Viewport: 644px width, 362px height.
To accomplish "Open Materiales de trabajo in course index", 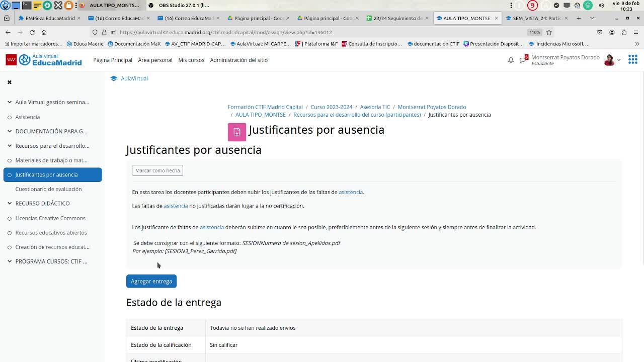I will (51, 160).
